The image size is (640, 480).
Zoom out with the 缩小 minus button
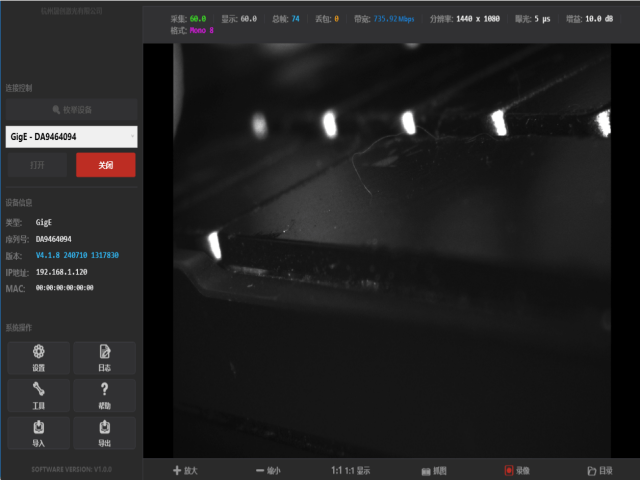pos(267,470)
